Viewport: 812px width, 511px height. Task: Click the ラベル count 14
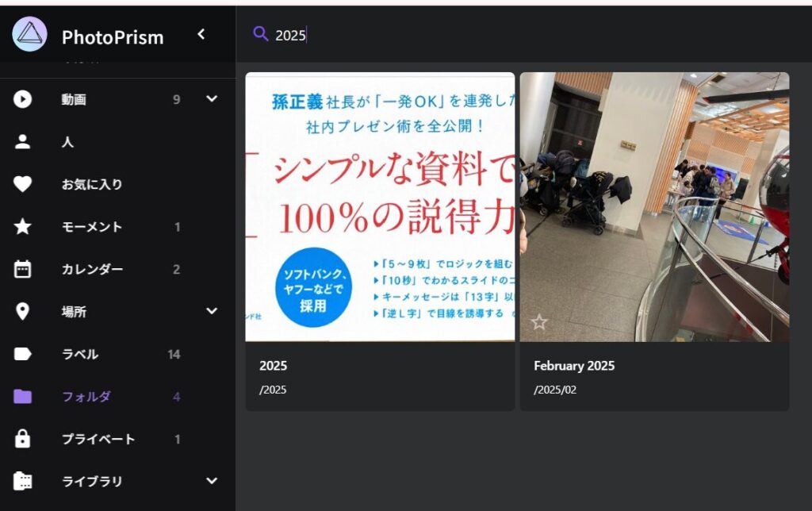tap(174, 355)
